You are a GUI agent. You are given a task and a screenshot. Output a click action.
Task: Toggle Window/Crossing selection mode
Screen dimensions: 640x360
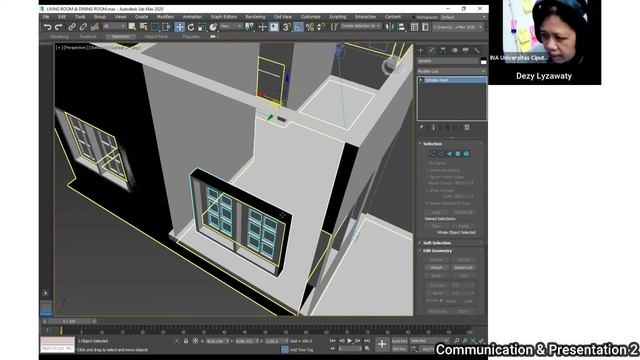[x=167, y=27]
